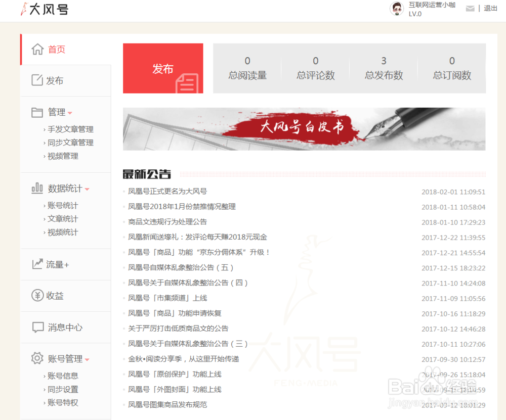The image size is (506, 420).
Task: Open 流量+ menu item
Action: click(x=58, y=265)
